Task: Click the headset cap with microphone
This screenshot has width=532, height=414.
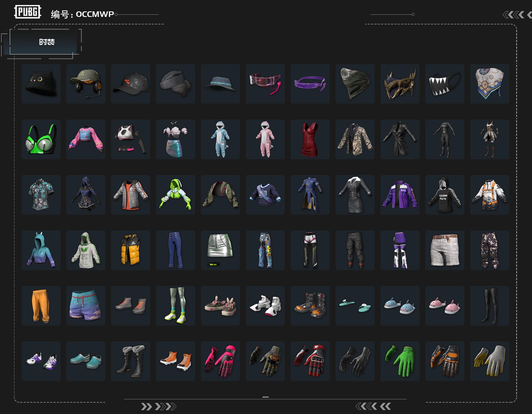Action: [x=86, y=84]
